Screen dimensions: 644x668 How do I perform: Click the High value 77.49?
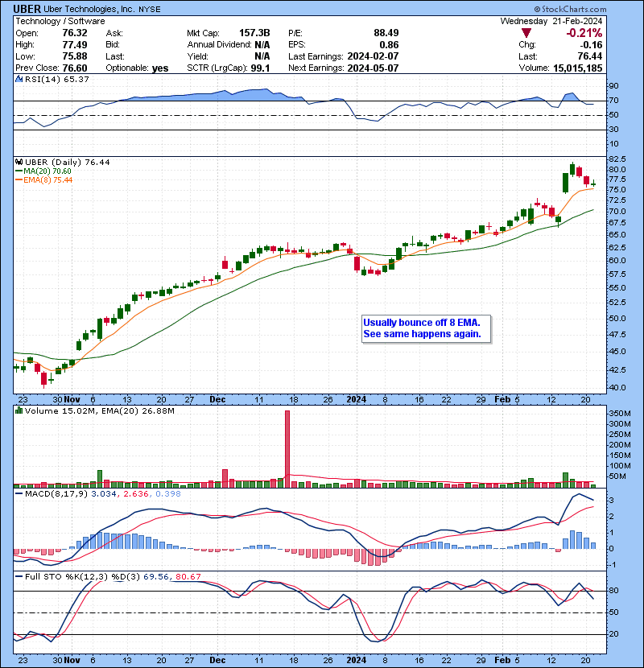pyautogui.click(x=75, y=45)
